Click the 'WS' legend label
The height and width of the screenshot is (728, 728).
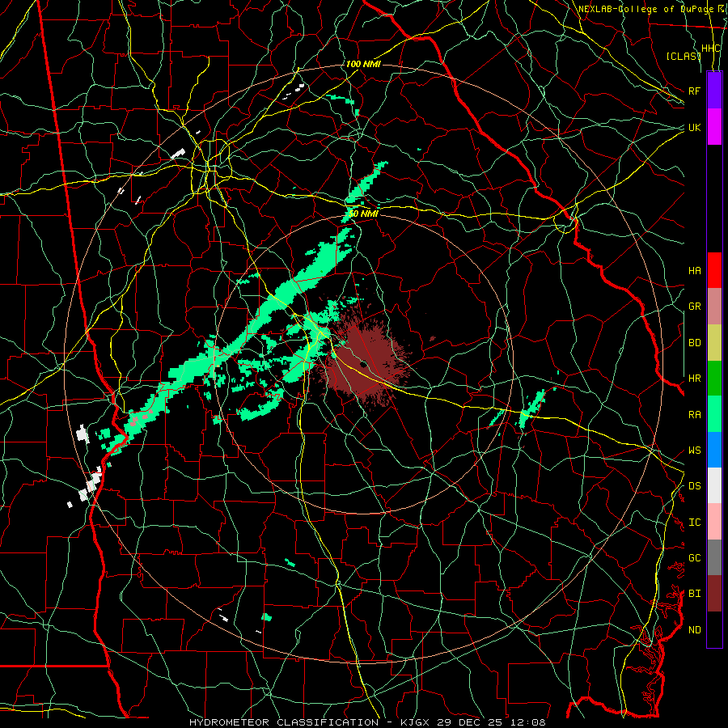[694, 451]
